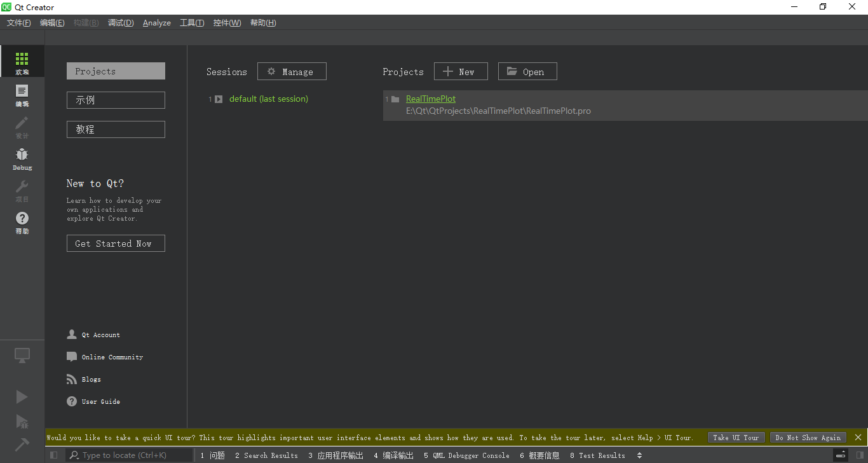Click the play icon next to the default session
The image size is (868, 463).
[219, 99]
